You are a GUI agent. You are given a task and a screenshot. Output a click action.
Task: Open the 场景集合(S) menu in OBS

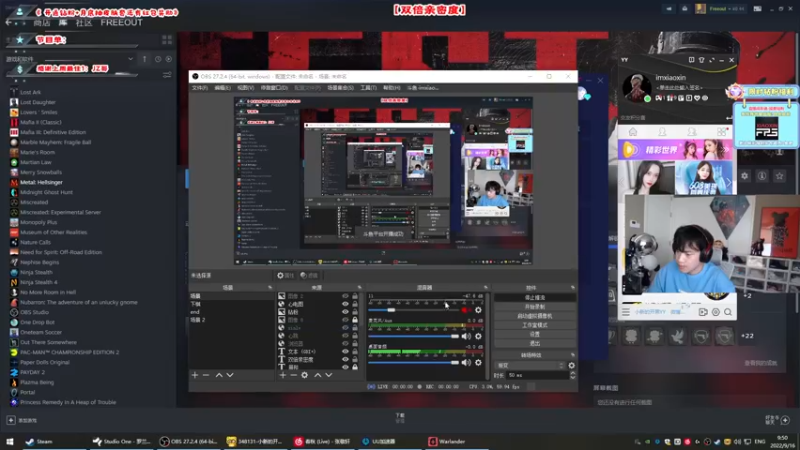[x=340, y=88]
